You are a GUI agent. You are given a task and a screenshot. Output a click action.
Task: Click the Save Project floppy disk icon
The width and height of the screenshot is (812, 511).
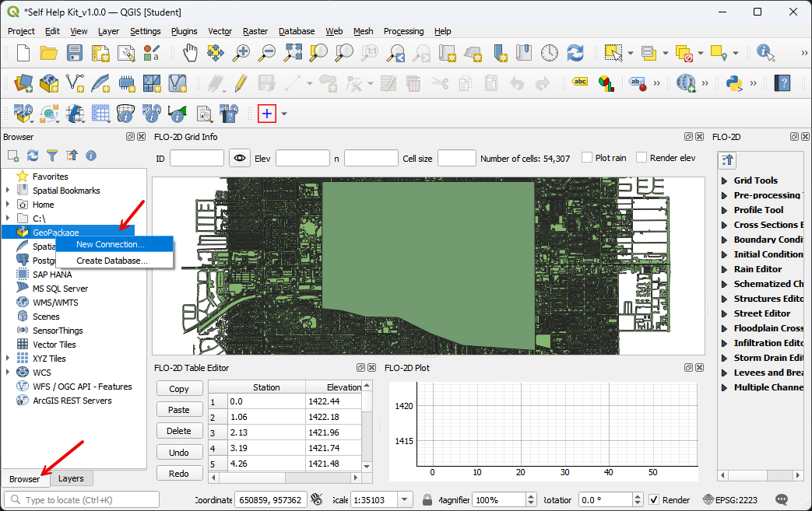pyautogui.click(x=75, y=53)
